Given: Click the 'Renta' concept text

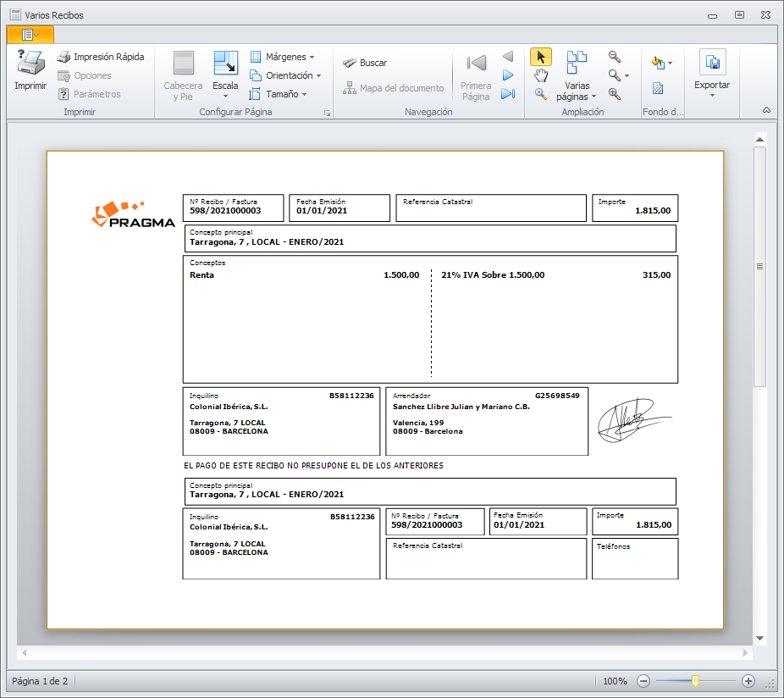Looking at the screenshot, I should click(202, 274).
